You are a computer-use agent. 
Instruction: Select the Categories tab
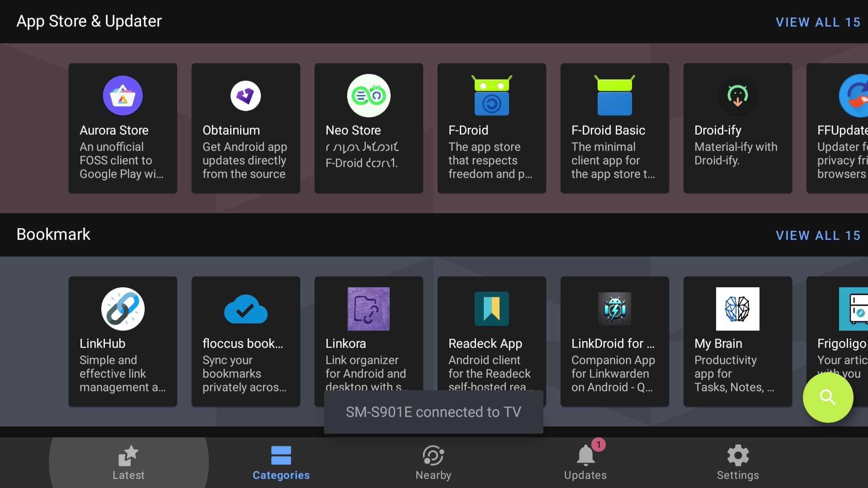click(281, 463)
